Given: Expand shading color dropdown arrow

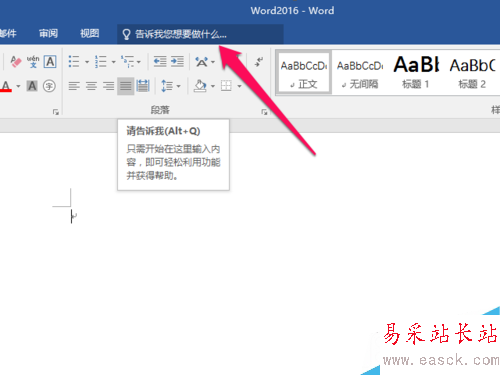Looking at the screenshot, I should click(213, 86).
